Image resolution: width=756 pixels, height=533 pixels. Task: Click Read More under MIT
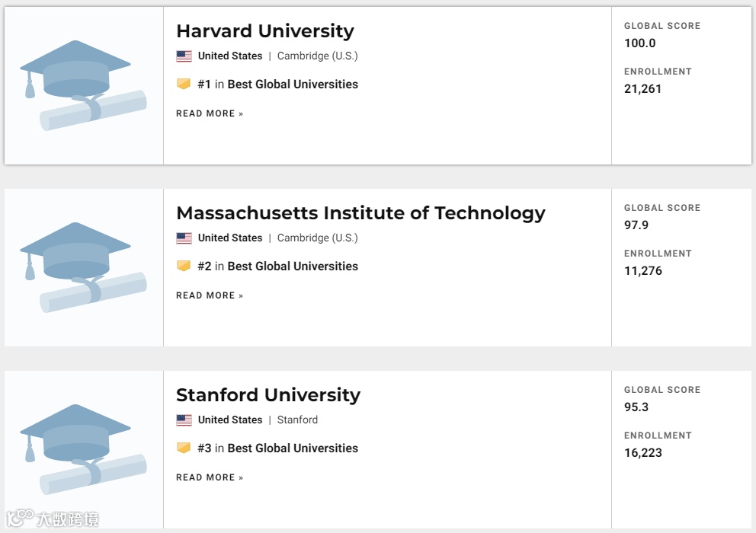click(x=210, y=295)
